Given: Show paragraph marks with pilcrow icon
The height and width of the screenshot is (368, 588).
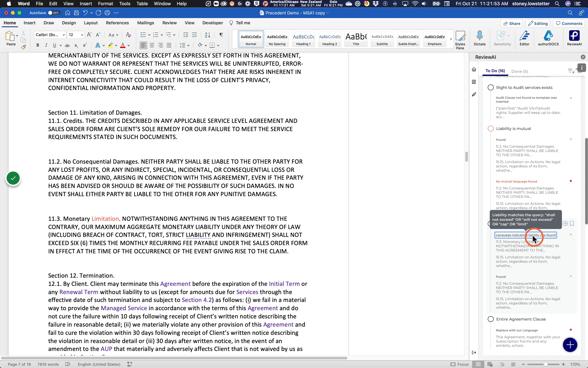Looking at the screenshot, I should [221, 35].
